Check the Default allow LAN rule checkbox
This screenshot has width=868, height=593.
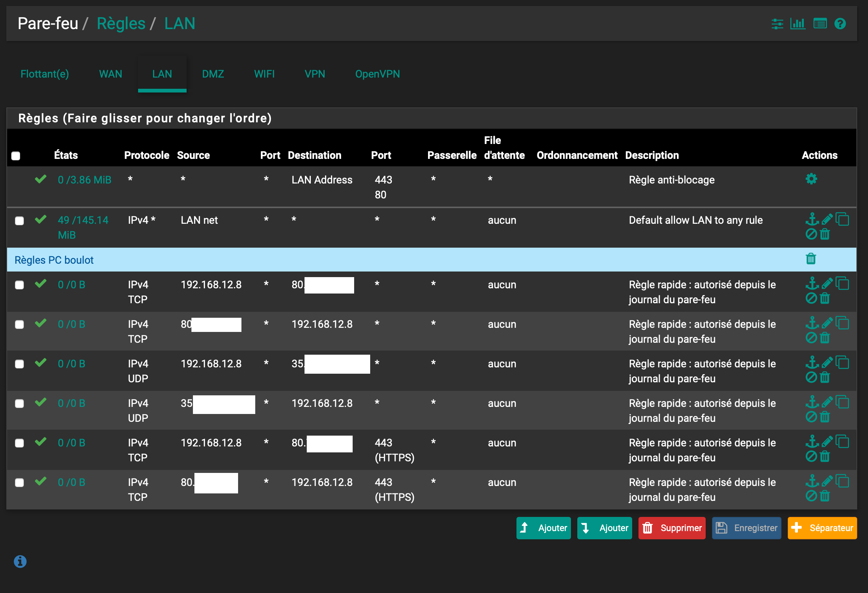[x=19, y=220]
